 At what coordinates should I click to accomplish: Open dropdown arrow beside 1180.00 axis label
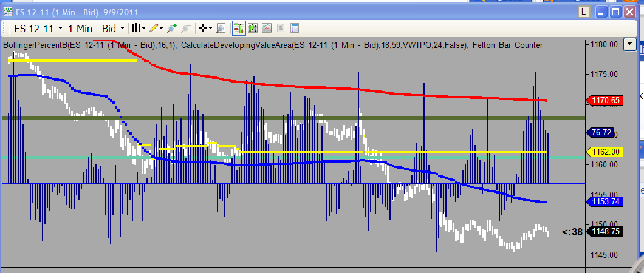click(x=629, y=44)
